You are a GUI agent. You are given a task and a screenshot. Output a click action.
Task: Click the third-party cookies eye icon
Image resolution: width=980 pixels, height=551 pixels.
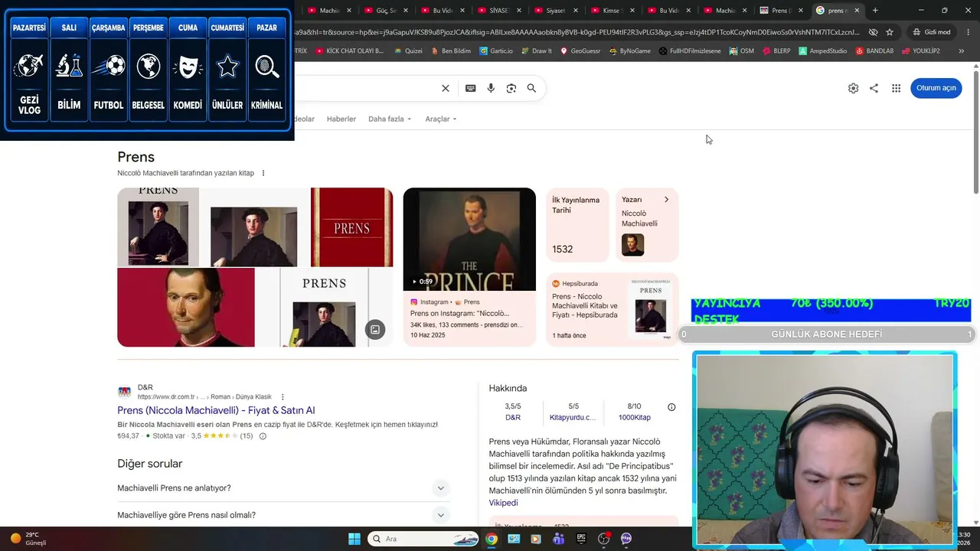[873, 32]
